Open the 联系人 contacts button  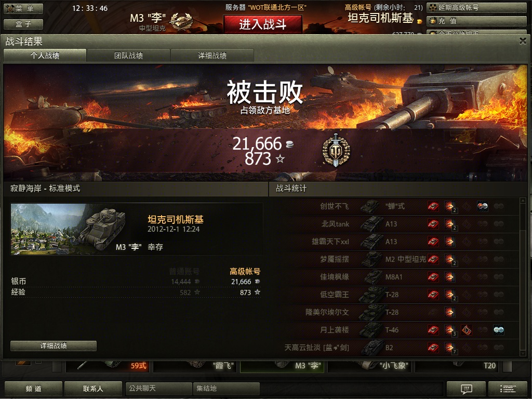tap(93, 389)
